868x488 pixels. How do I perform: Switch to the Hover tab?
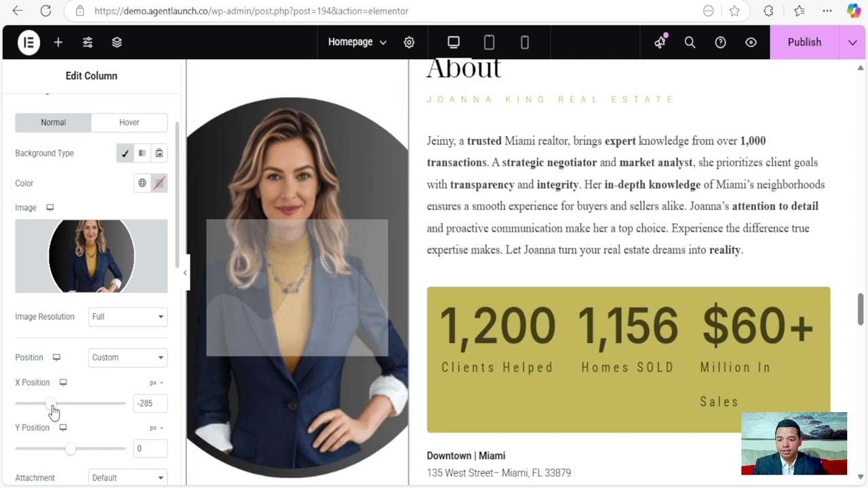tap(129, 123)
